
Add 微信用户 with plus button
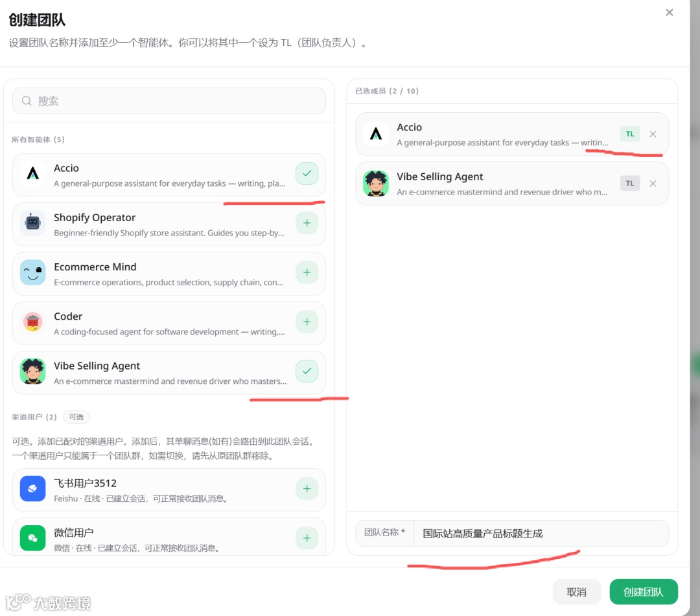(307, 538)
